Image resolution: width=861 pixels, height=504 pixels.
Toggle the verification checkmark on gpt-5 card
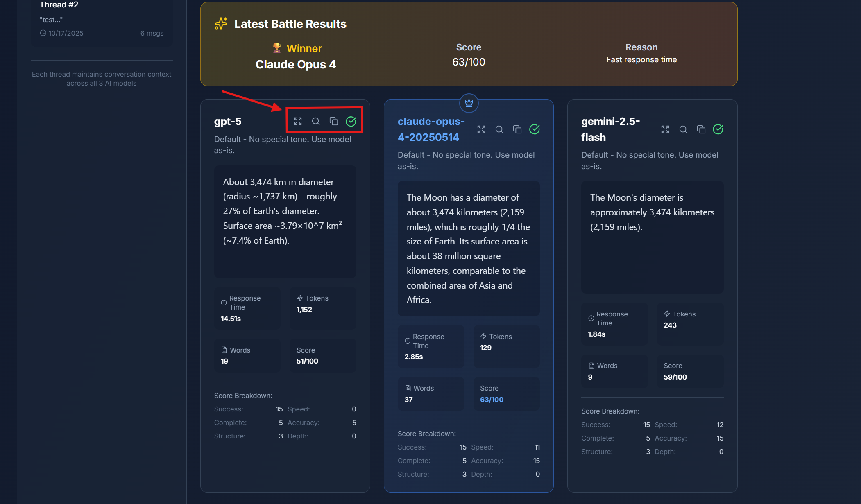tap(351, 121)
